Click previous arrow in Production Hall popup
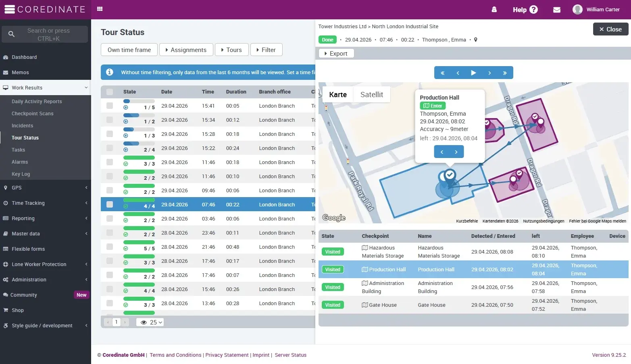631x364 pixels. coord(442,152)
